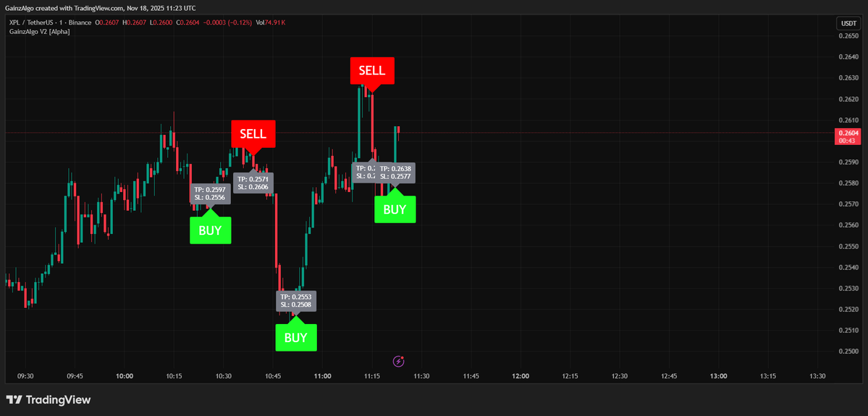Viewport: 868px width, 416px height.
Task: Click the 11:15 time axis label
Action: point(372,376)
